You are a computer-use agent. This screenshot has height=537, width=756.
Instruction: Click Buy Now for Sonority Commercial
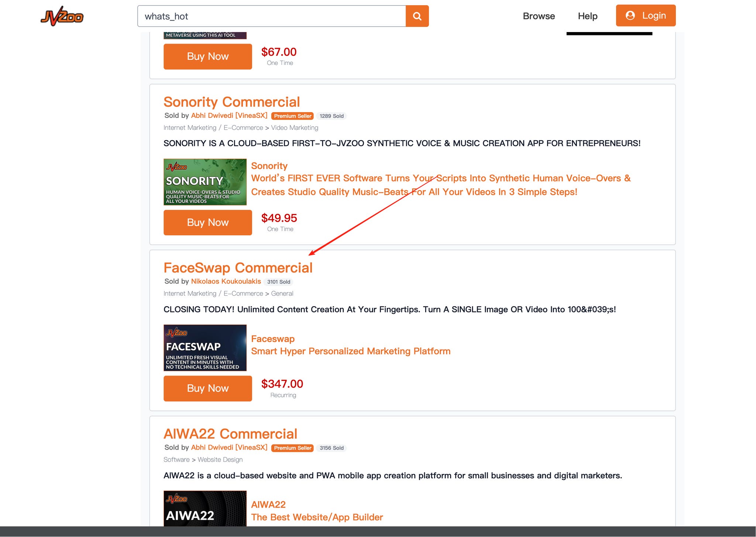pyautogui.click(x=208, y=222)
